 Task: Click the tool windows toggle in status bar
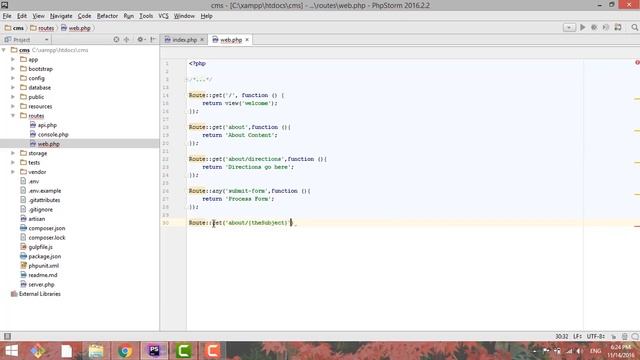[7, 336]
